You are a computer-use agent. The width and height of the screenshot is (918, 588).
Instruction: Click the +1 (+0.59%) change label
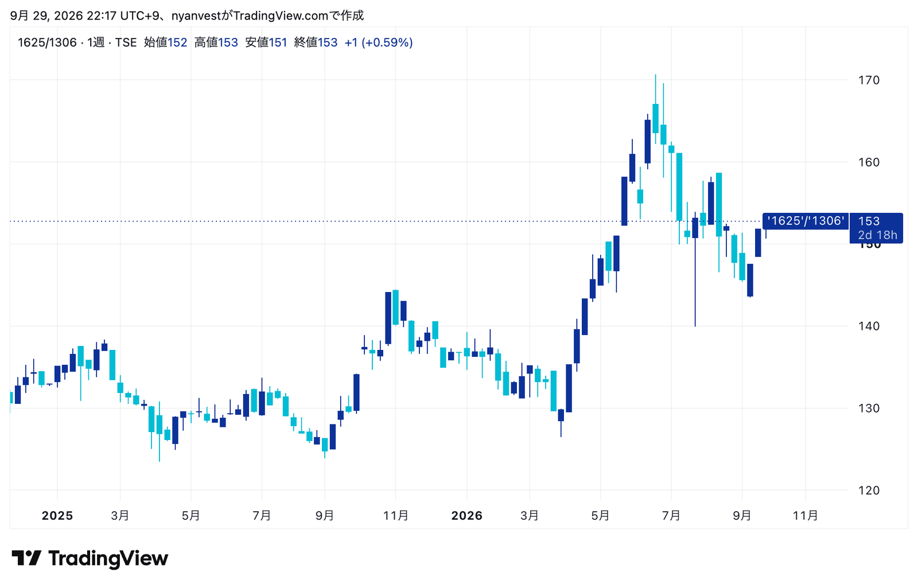(379, 42)
